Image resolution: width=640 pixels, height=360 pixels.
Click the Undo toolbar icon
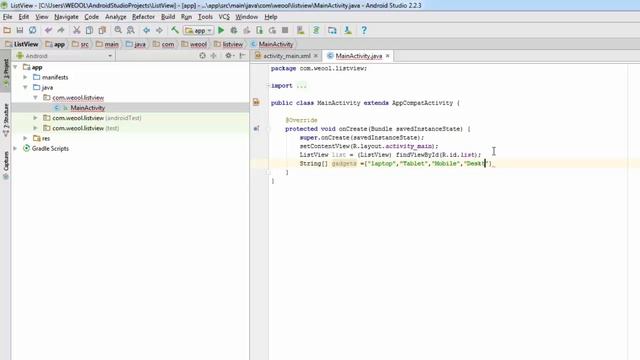48,30
